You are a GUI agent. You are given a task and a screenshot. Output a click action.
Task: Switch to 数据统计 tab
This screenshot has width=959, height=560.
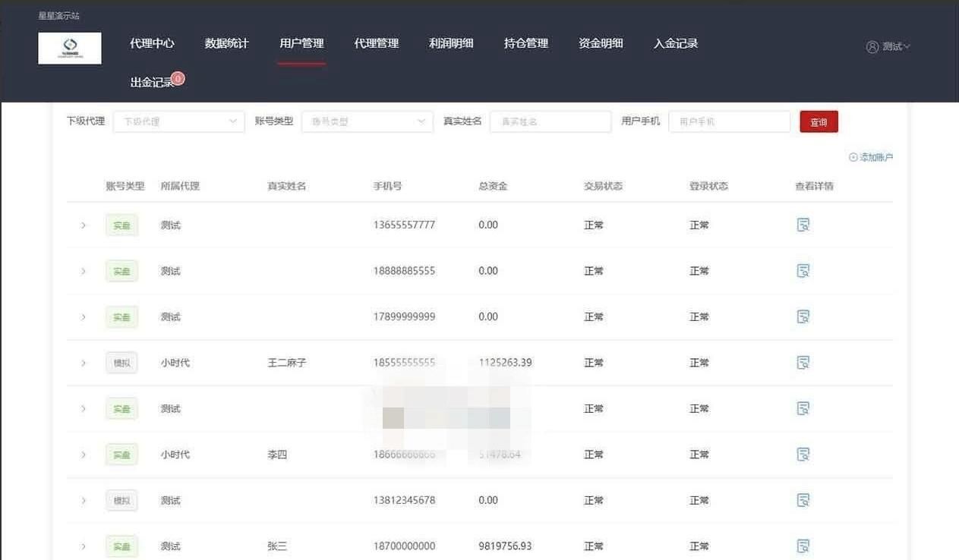tap(226, 43)
